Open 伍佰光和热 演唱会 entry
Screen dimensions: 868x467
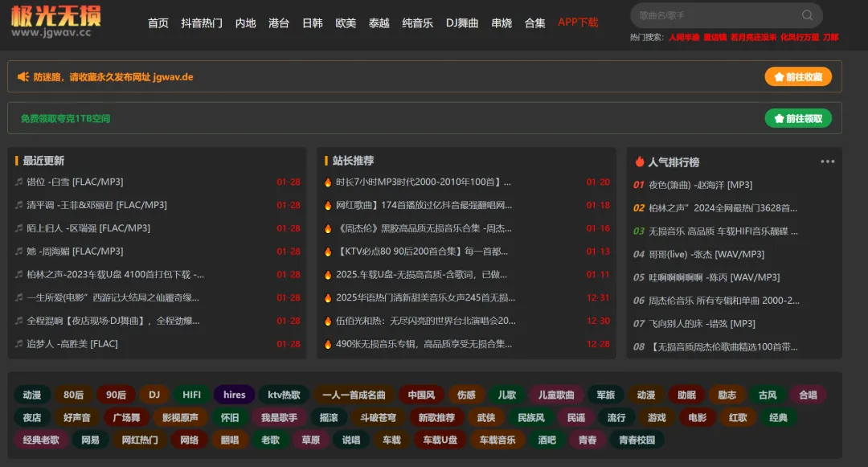[x=425, y=321]
